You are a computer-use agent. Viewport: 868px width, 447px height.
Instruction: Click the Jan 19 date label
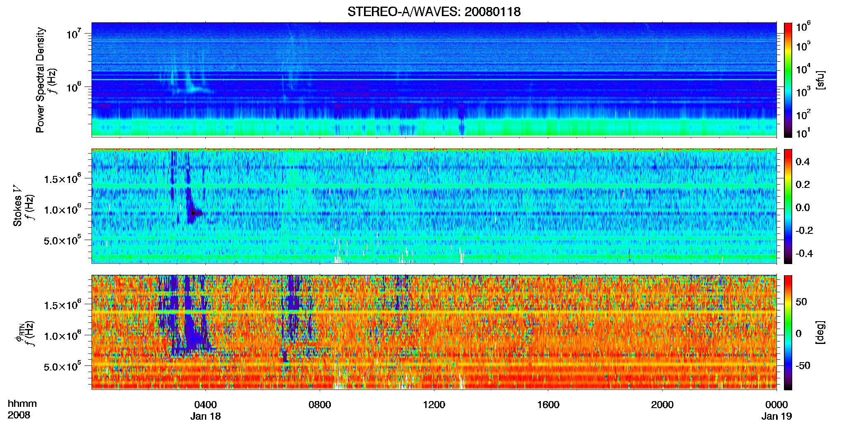pyautogui.click(x=776, y=416)
